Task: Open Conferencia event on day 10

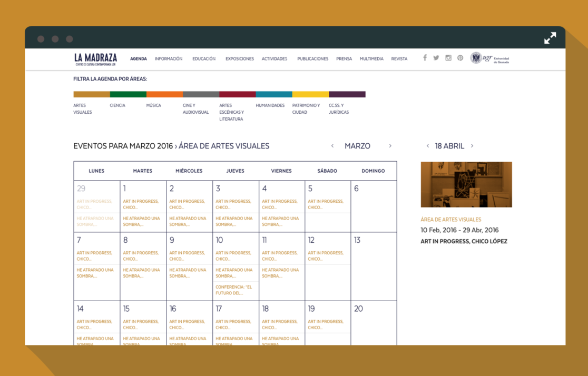Action: click(234, 290)
